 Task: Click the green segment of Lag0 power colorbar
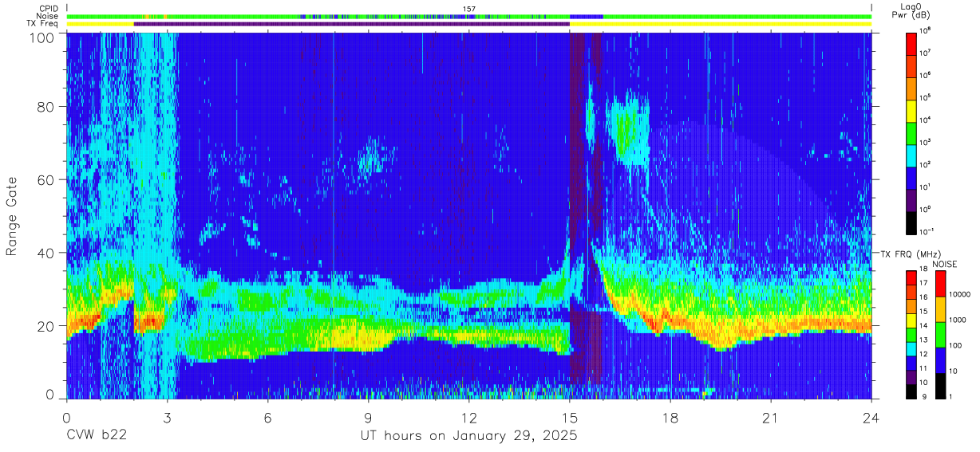coord(911,132)
